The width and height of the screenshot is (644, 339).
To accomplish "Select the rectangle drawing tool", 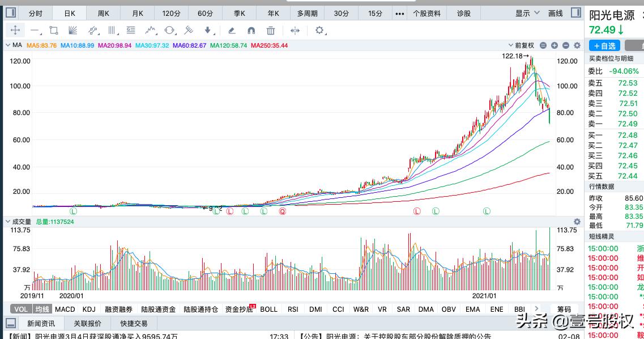I will [53, 31].
